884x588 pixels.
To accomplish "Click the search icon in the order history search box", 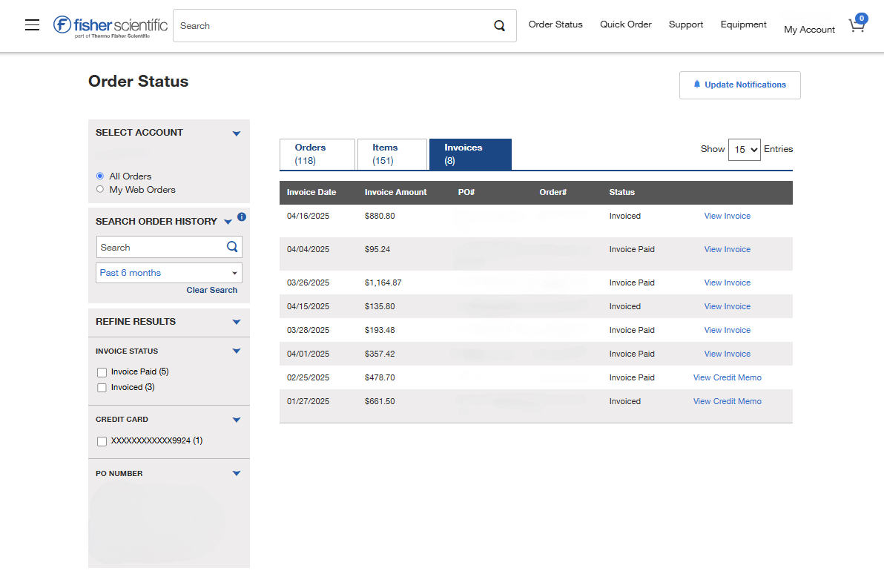I will tap(231, 246).
